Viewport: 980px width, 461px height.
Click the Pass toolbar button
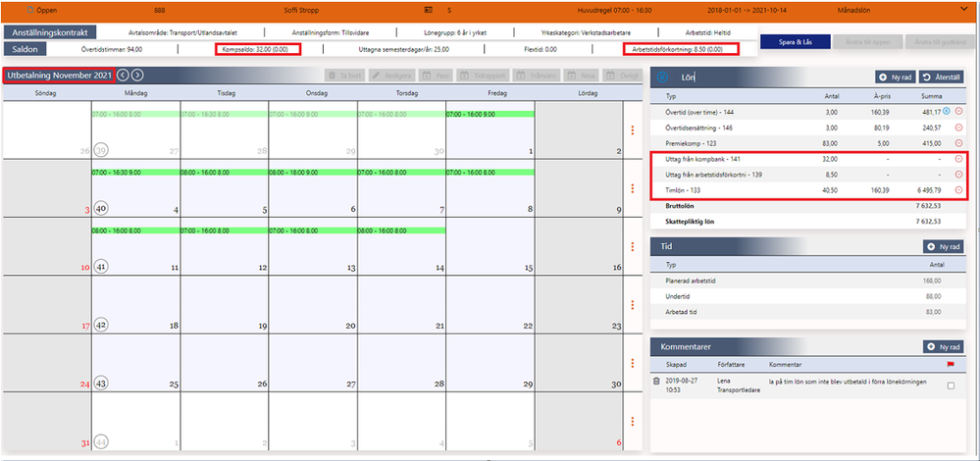[437, 75]
